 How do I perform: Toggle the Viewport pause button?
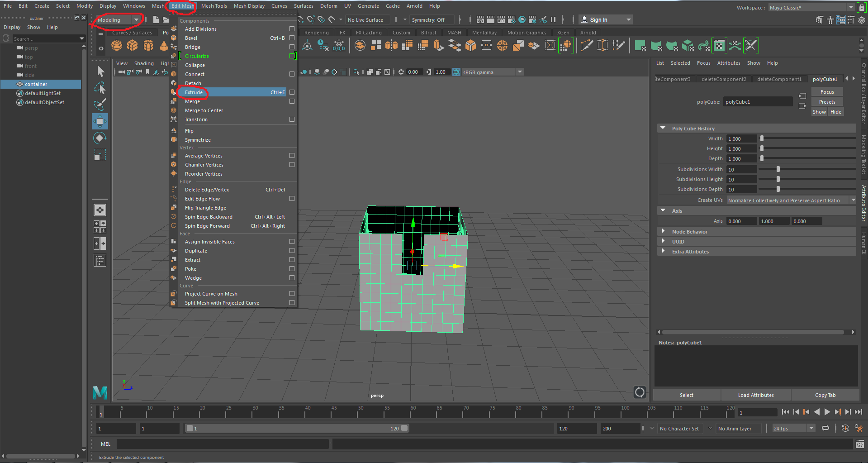(x=553, y=19)
